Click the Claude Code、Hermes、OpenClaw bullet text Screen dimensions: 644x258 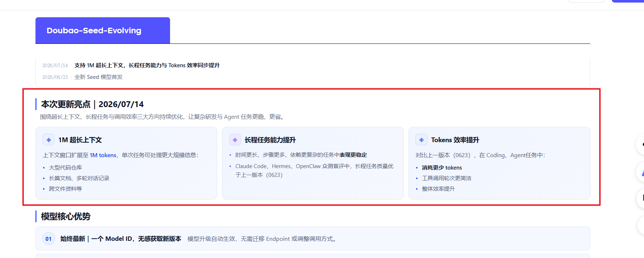coord(314,171)
